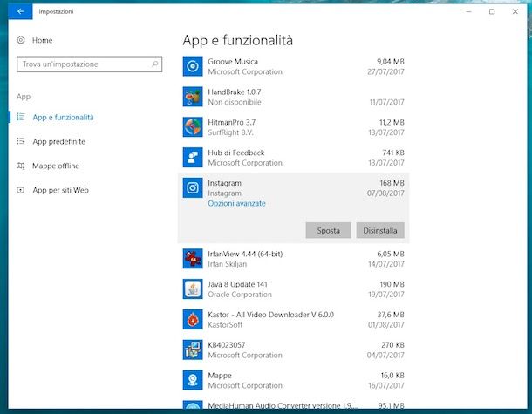This screenshot has width=532, height=414.
Task: Select the KB4023057 entry
Action: pyautogui.click(x=294, y=350)
